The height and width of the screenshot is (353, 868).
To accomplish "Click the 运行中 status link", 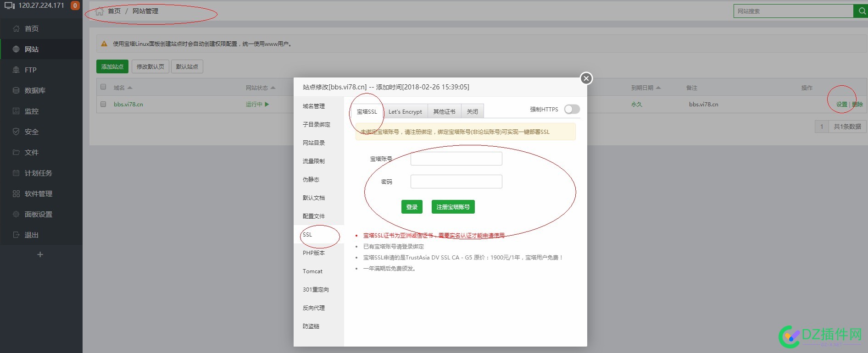I will pyautogui.click(x=257, y=105).
